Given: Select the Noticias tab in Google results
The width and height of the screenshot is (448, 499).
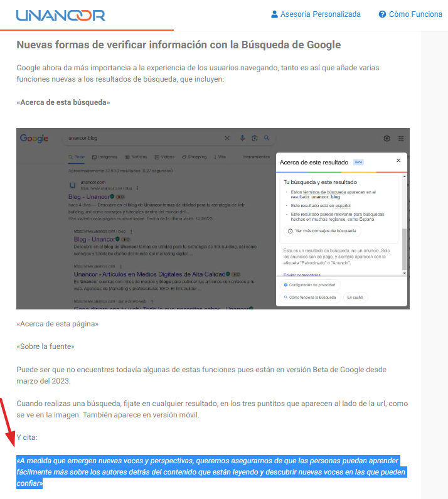Looking at the screenshot, I should tap(136, 157).
